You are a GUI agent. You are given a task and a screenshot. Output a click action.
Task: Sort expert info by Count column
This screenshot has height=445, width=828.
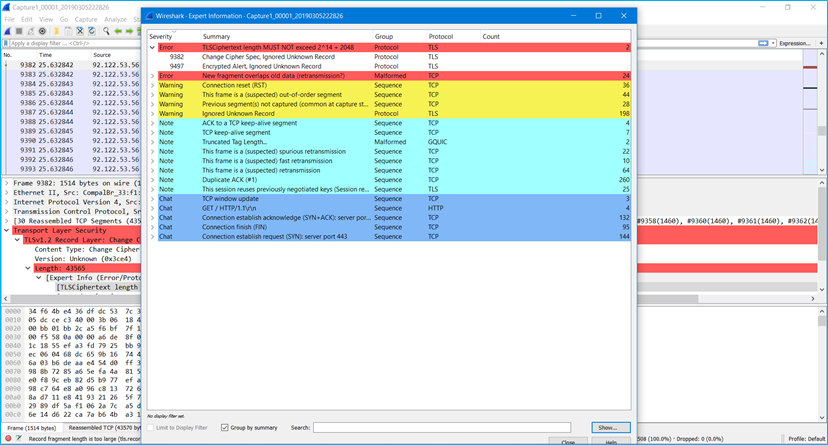click(556, 36)
